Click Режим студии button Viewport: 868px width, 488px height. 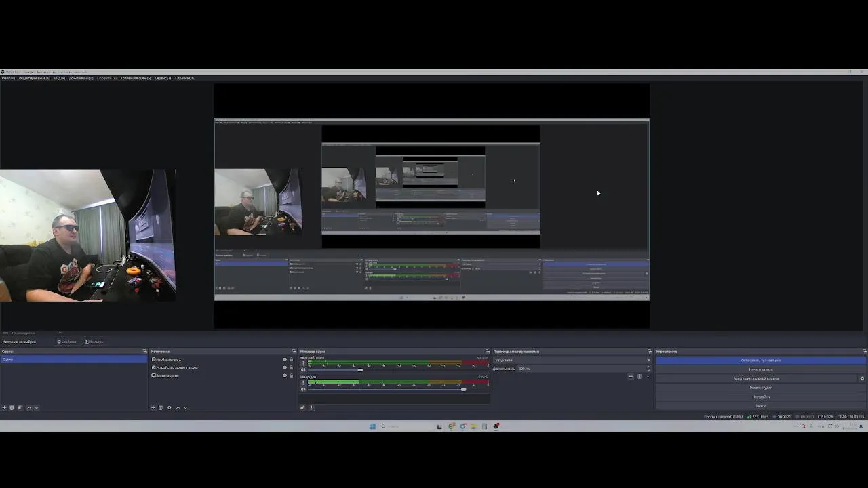click(761, 388)
